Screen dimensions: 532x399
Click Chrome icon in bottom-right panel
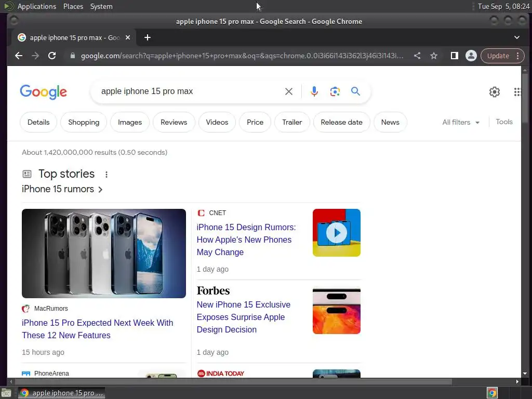click(492, 393)
